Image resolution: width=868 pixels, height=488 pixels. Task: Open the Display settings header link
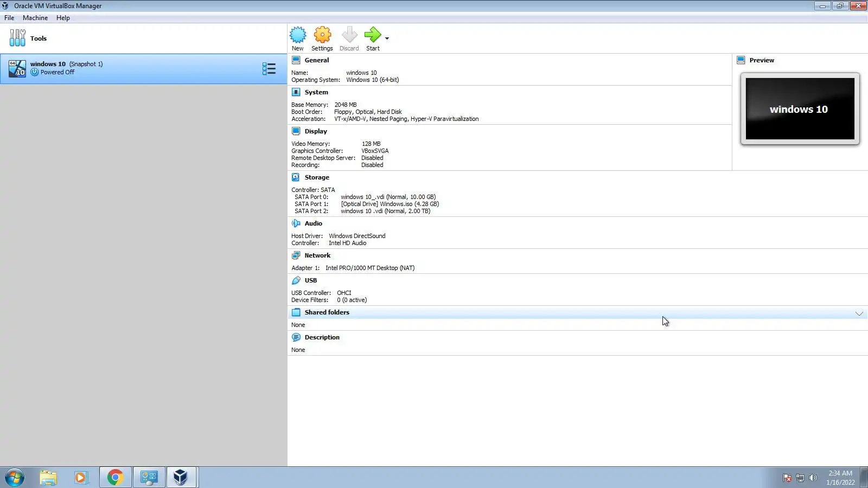pos(316,131)
